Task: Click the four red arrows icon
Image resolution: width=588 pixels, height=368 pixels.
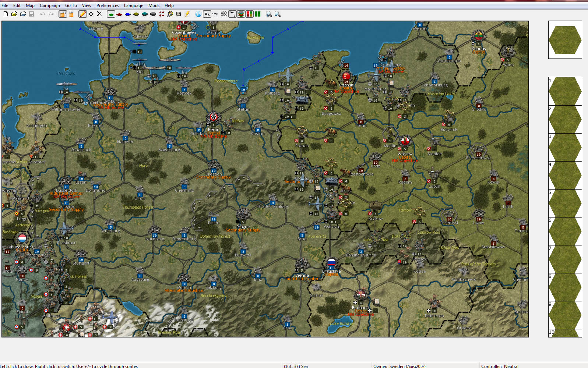Action: coord(162,14)
